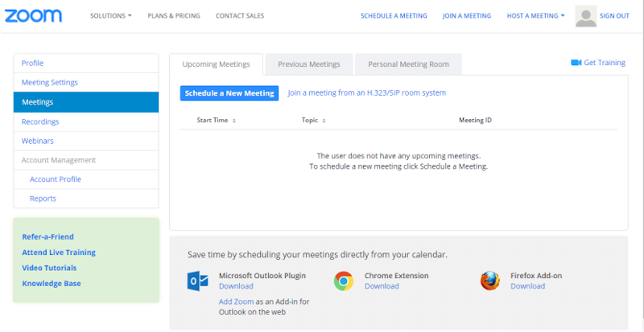
Task: Sort meetings by Topic column
Action: point(313,121)
